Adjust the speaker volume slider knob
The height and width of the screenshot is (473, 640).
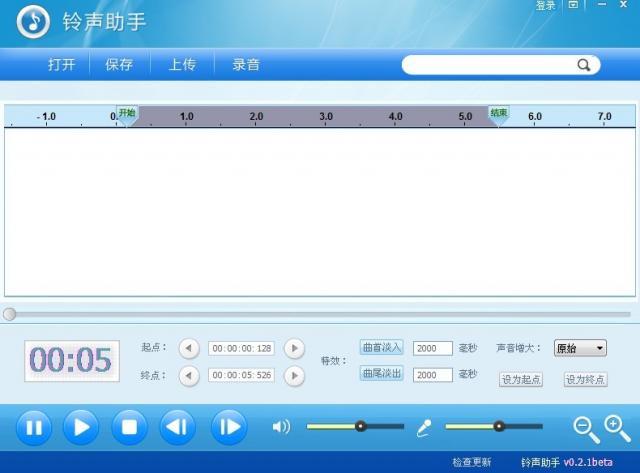(360, 426)
